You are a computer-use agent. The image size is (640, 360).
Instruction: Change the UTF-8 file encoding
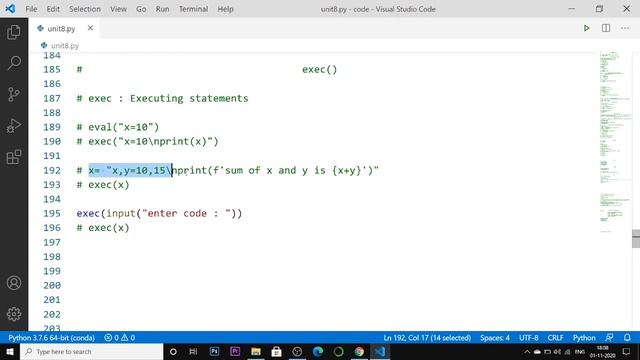[x=529, y=338]
